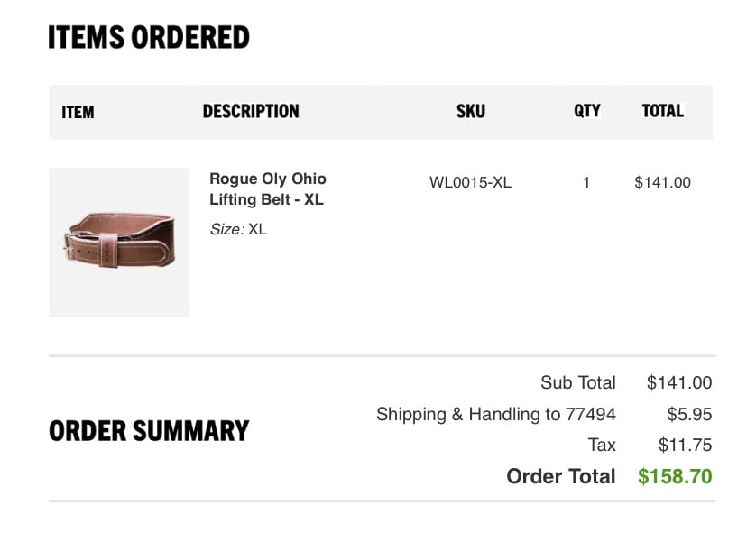Click the Items Ordered heading
The image size is (756, 542).
pos(149,37)
